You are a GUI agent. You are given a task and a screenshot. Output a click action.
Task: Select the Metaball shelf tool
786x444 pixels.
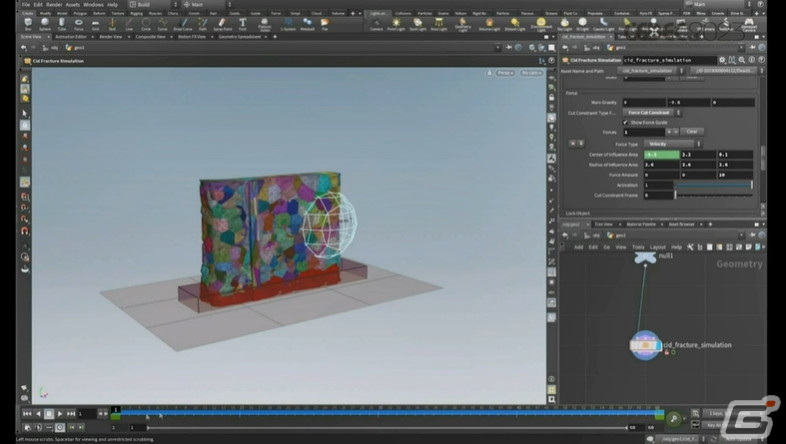pyautogui.click(x=307, y=24)
